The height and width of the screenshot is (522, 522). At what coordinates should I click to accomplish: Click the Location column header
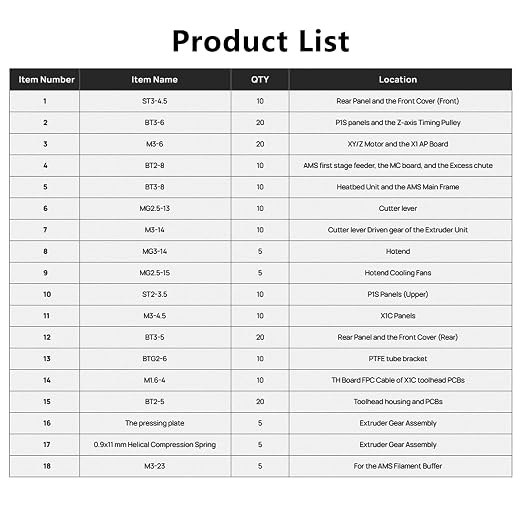tap(400, 80)
